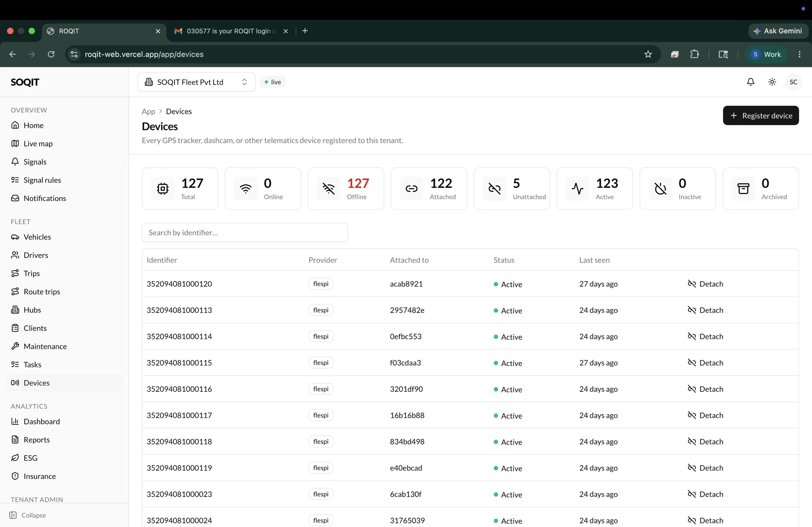The image size is (812, 527).
Task: Click the Unattached devices stat card
Action: [512, 189]
